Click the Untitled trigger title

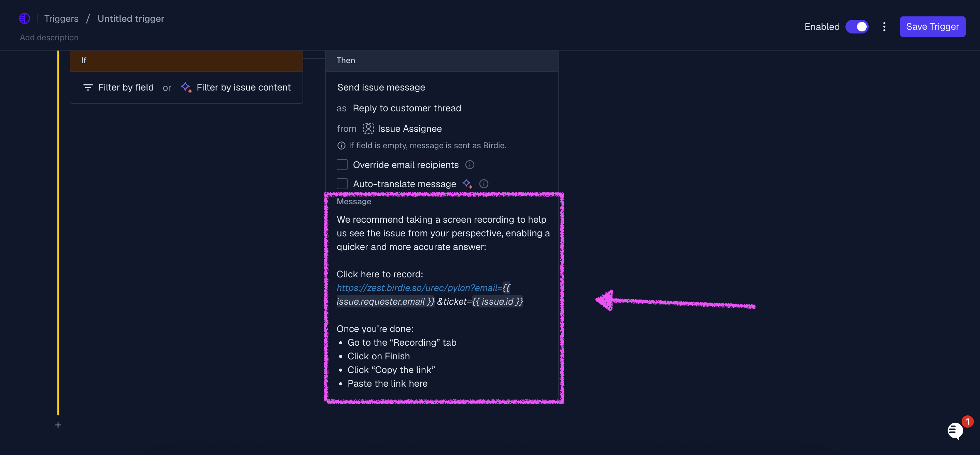[131, 19]
